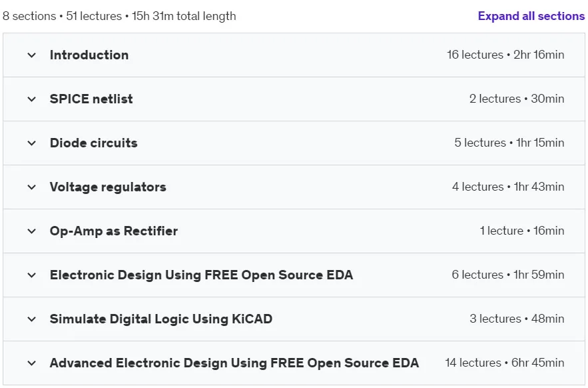Screen dimensions: 588x388
Task: Click the chevron next to SPICE netlist
Action: [32, 99]
